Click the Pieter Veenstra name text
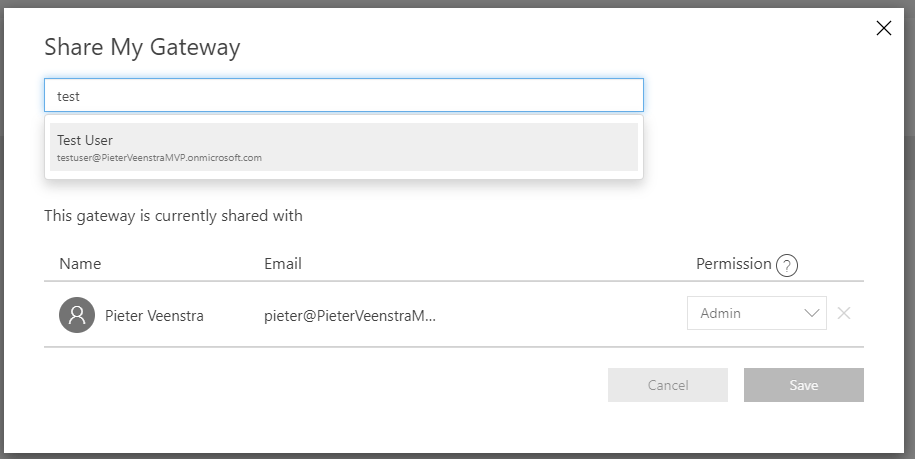Screen dimensions: 915x459 point(154,316)
